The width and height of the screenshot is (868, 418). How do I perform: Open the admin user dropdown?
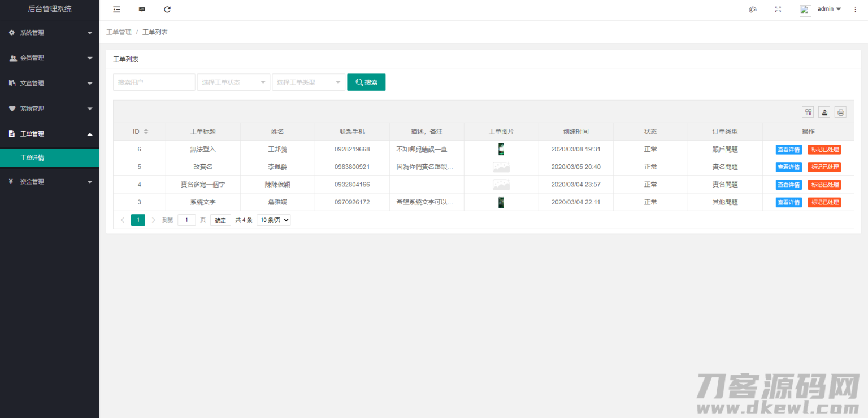[x=828, y=8]
